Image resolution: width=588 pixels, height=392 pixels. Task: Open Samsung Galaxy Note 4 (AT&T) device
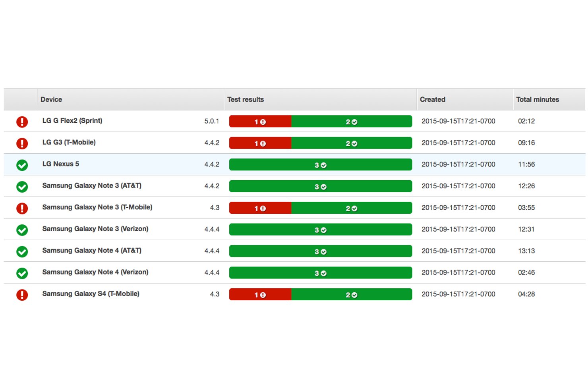pos(92,251)
